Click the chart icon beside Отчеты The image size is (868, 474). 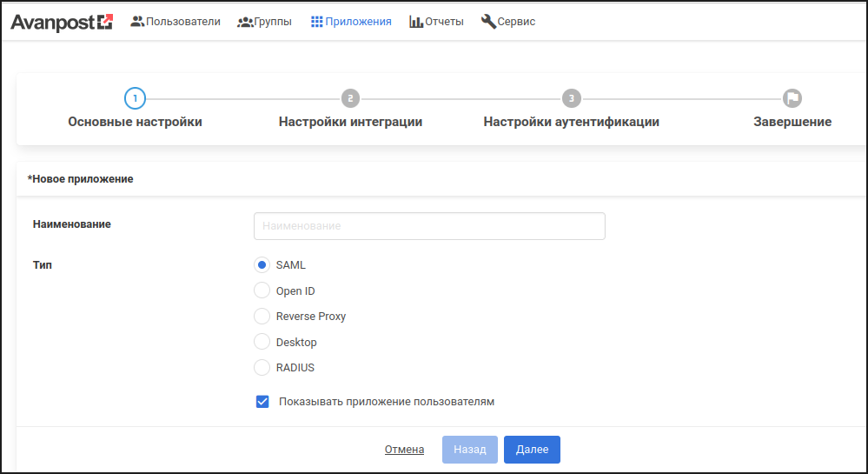[416, 21]
